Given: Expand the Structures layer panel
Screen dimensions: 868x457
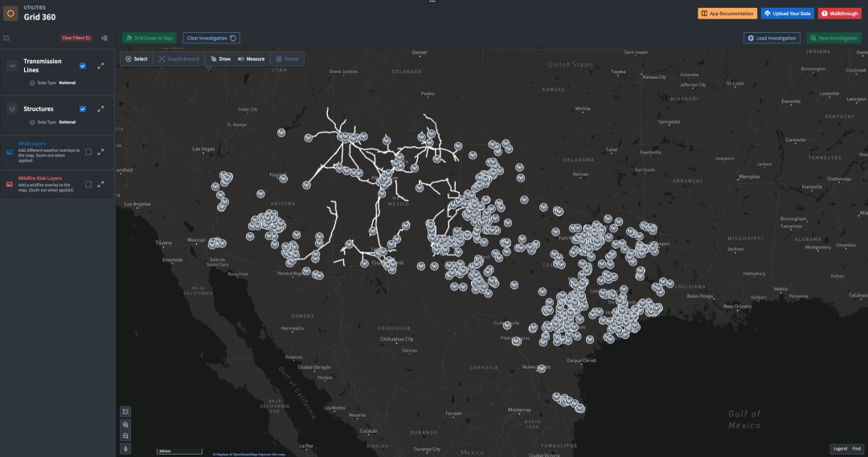Looking at the screenshot, I should pyautogui.click(x=100, y=108).
